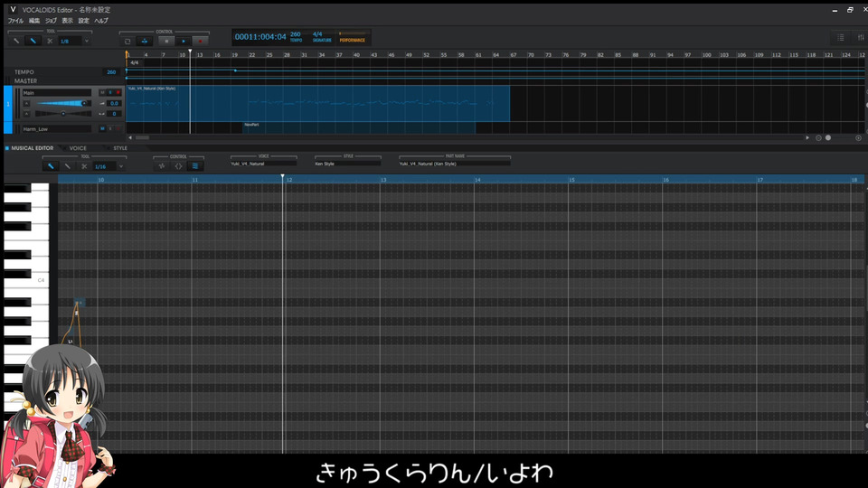Click the 260 tempo value in transport

(x=296, y=36)
